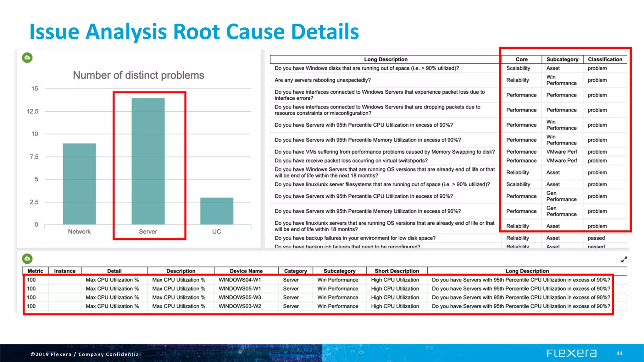Sort by the bottom table's Subcategory header

tap(340, 271)
